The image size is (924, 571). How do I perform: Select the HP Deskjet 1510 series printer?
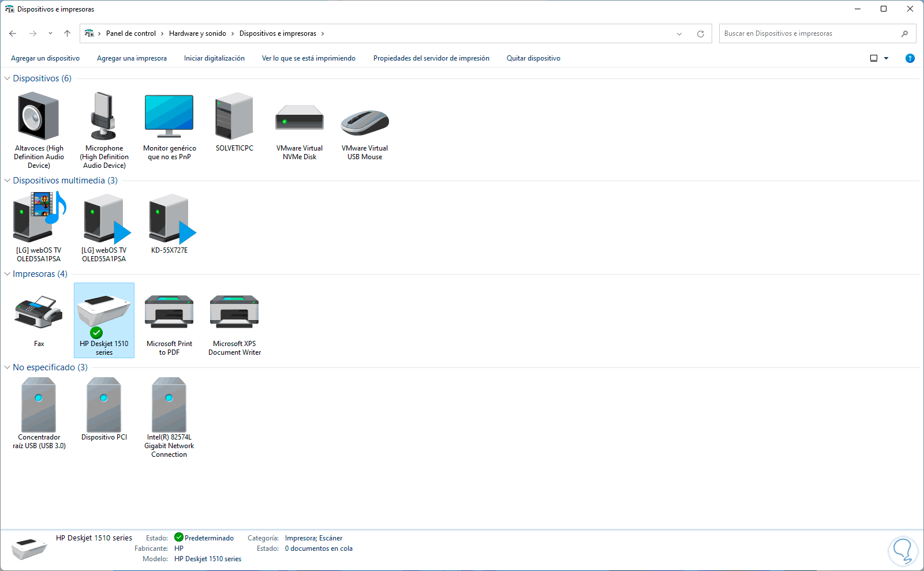coord(104,320)
